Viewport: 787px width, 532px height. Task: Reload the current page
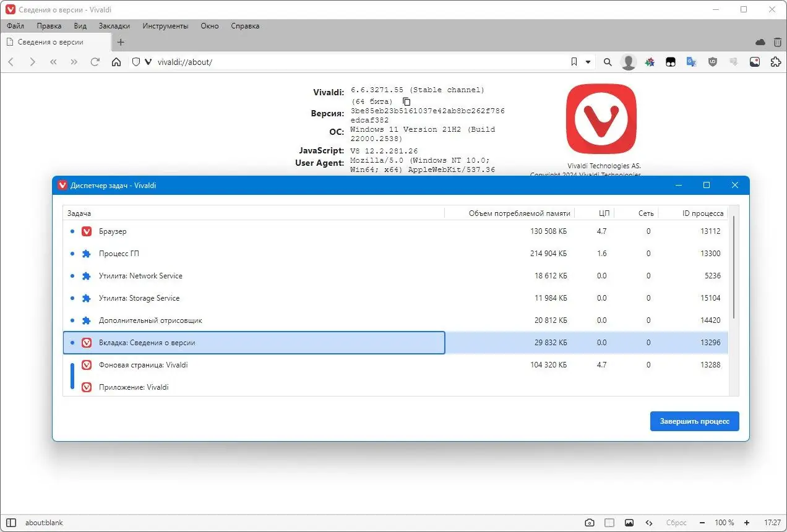[x=95, y=62]
